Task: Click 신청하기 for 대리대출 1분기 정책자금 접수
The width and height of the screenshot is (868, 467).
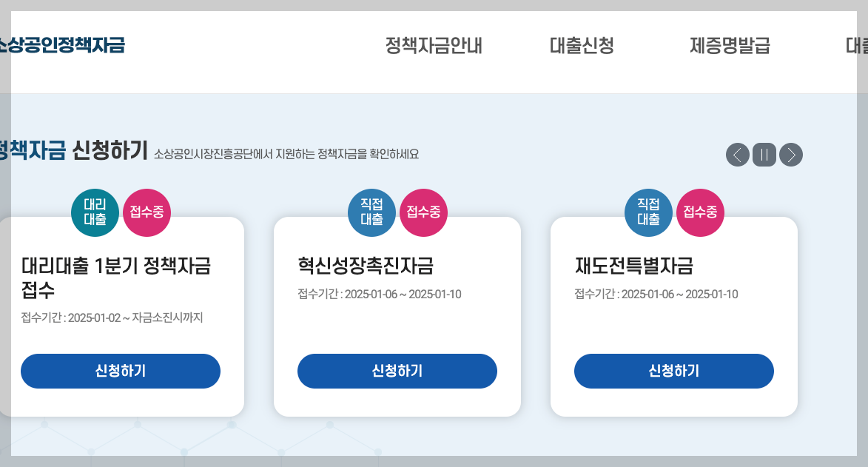Action: click(x=121, y=371)
